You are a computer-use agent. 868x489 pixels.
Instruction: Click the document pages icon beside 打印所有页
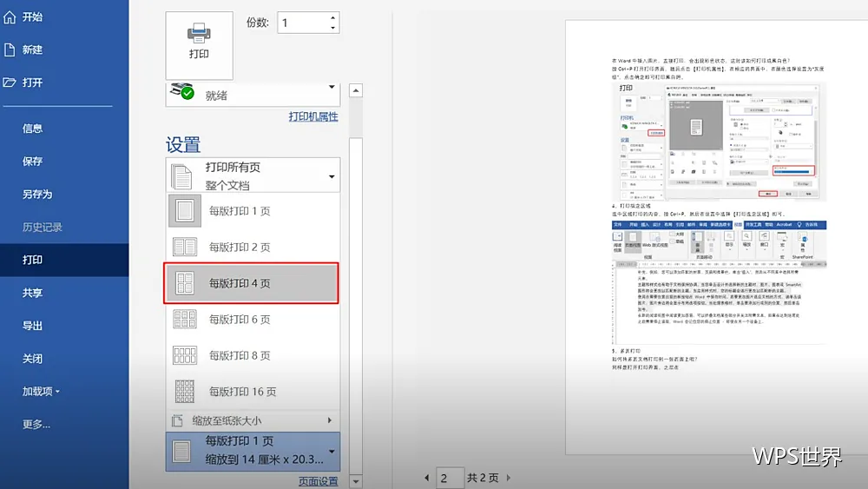point(181,176)
